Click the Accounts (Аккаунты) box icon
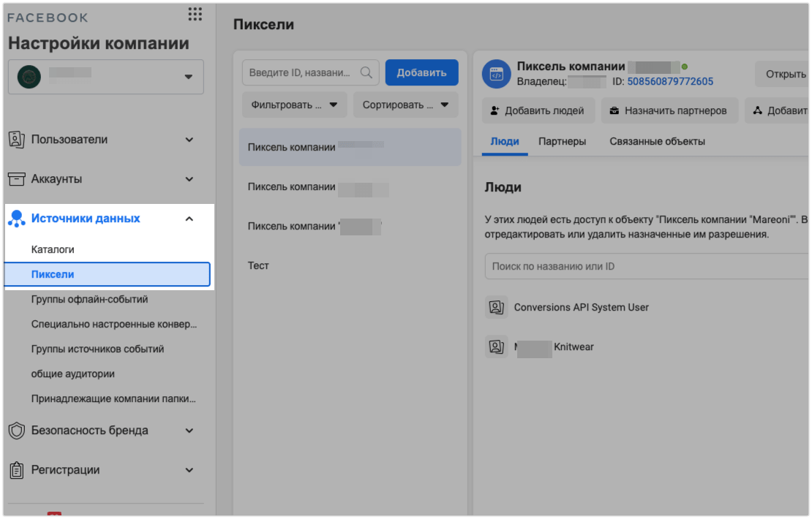Image resolution: width=812 pixels, height=519 pixels. pyautogui.click(x=16, y=179)
